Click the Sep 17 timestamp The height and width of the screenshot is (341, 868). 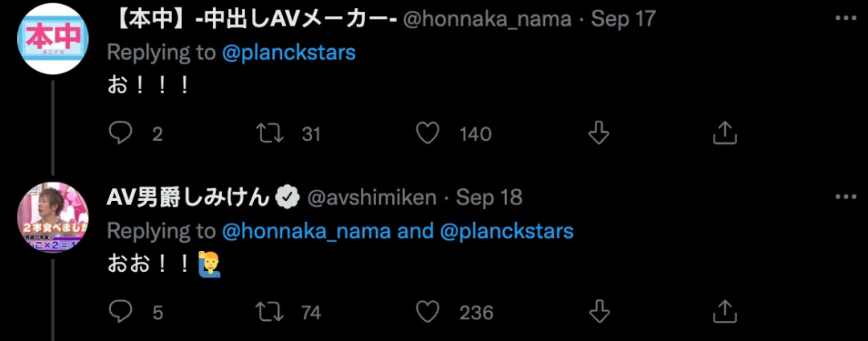623,18
